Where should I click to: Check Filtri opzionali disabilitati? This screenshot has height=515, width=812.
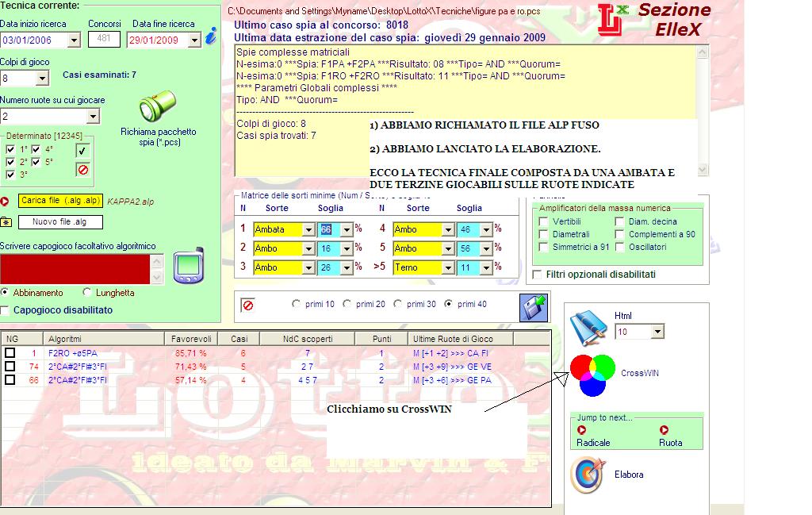pyautogui.click(x=537, y=275)
